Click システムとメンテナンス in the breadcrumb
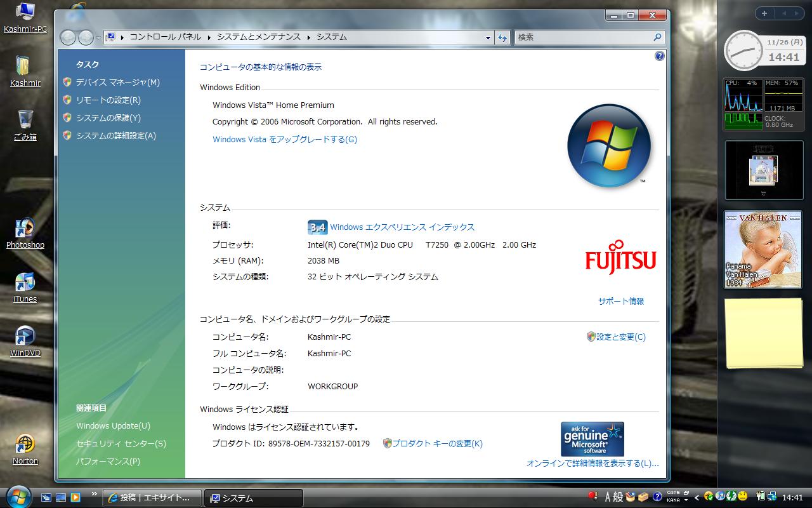812x508 pixels. (259, 37)
